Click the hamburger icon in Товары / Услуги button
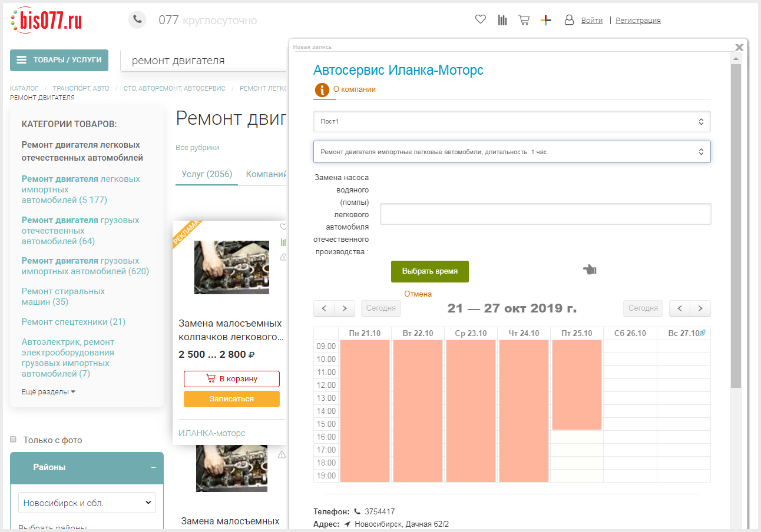 pos(22,60)
